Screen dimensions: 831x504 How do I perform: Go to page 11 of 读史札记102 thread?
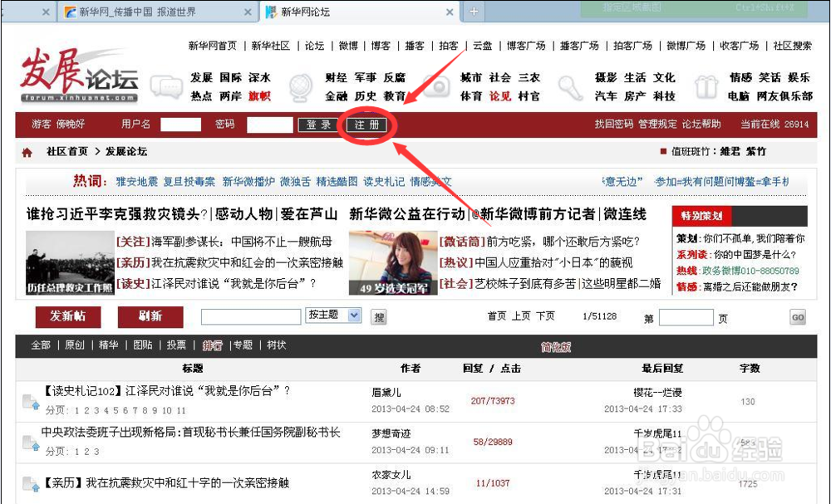pos(181,410)
